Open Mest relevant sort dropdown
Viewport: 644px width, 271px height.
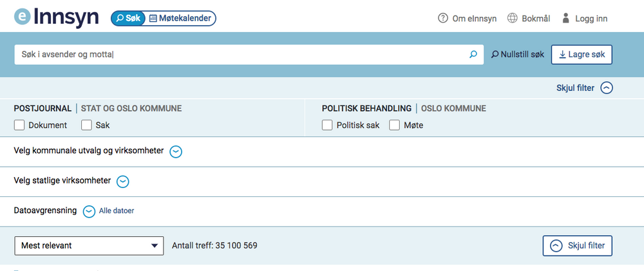pos(89,246)
